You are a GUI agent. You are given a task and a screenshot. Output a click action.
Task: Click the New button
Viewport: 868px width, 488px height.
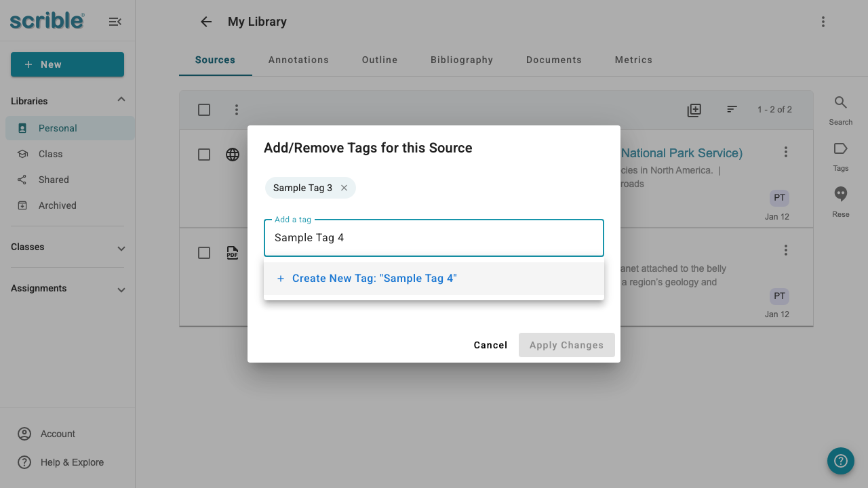67,64
